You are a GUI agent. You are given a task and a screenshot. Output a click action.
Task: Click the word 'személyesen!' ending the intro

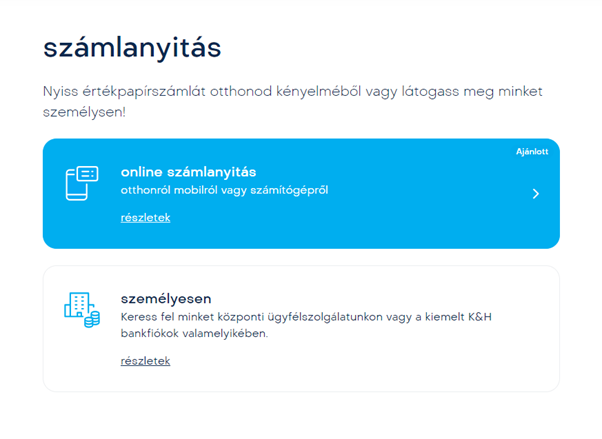click(x=84, y=112)
